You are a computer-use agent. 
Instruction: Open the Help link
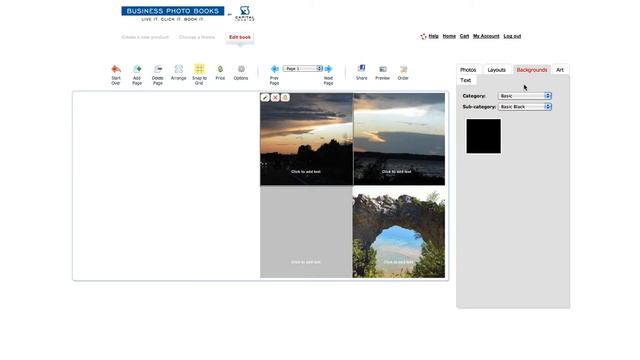tap(433, 36)
